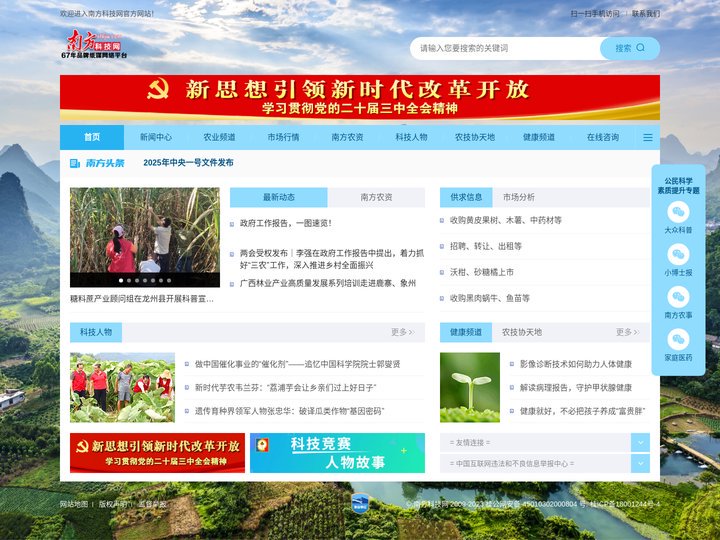Open the 新闻中心 nav item

(156, 137)
